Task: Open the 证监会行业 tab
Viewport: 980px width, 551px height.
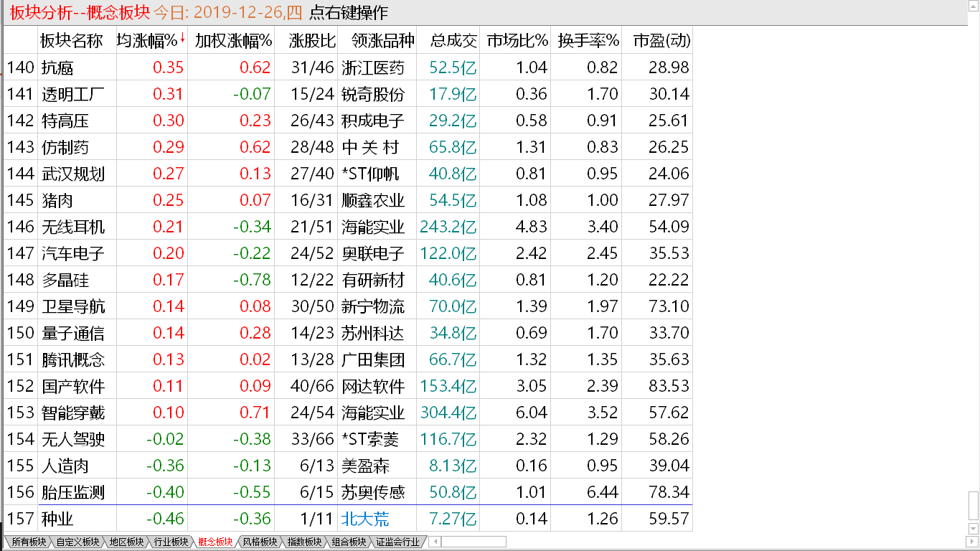Action: pyautogui.click(x=397, y=542)
